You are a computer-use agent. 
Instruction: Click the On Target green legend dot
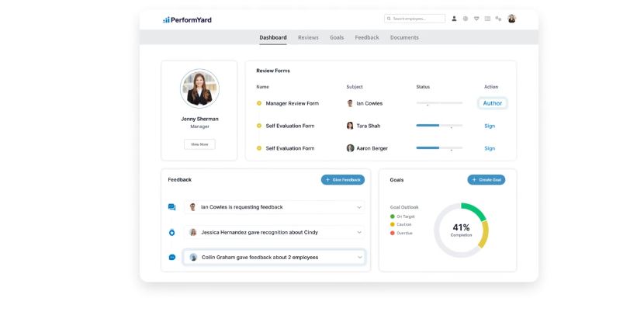tap(393, 216)
